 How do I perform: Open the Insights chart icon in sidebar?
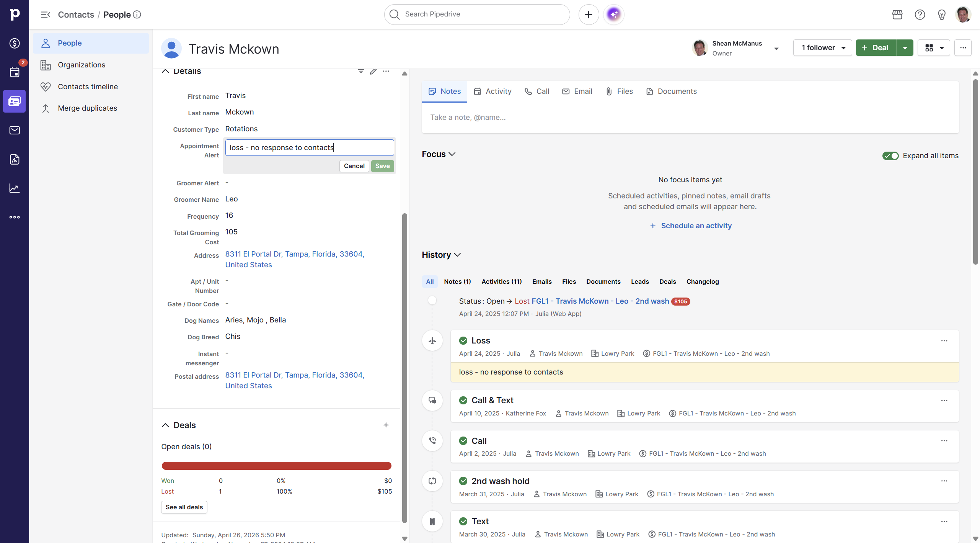point(15,188)
